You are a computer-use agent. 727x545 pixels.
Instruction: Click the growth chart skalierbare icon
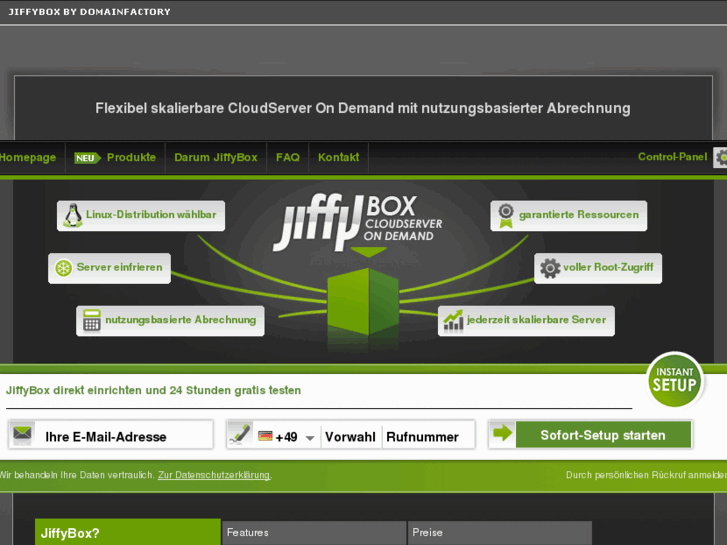453,320
